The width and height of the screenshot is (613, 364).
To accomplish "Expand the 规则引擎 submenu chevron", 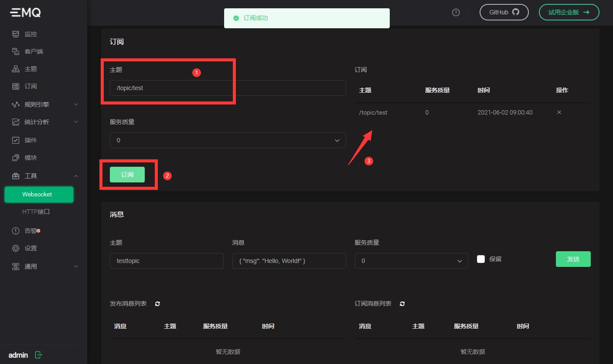I will pos(76,104).
